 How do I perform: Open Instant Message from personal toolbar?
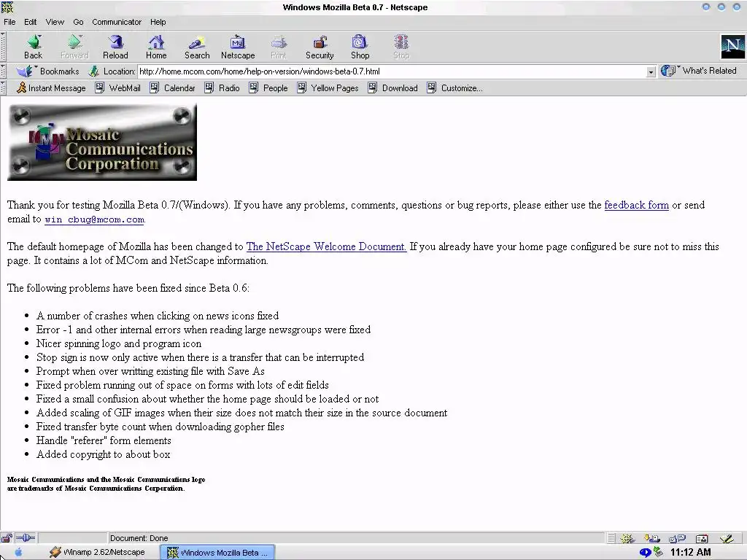coord(51,88)
